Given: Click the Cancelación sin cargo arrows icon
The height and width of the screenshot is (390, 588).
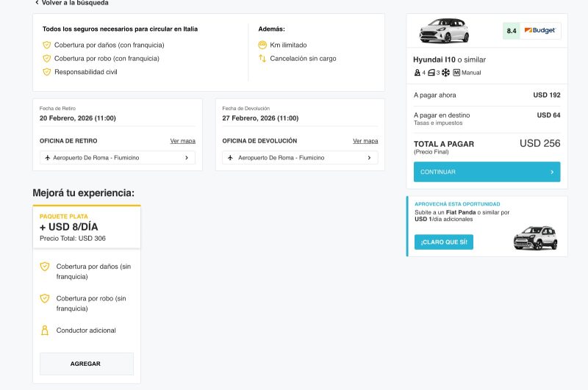Looking at the screenshot, I should [x=262, y=58].
